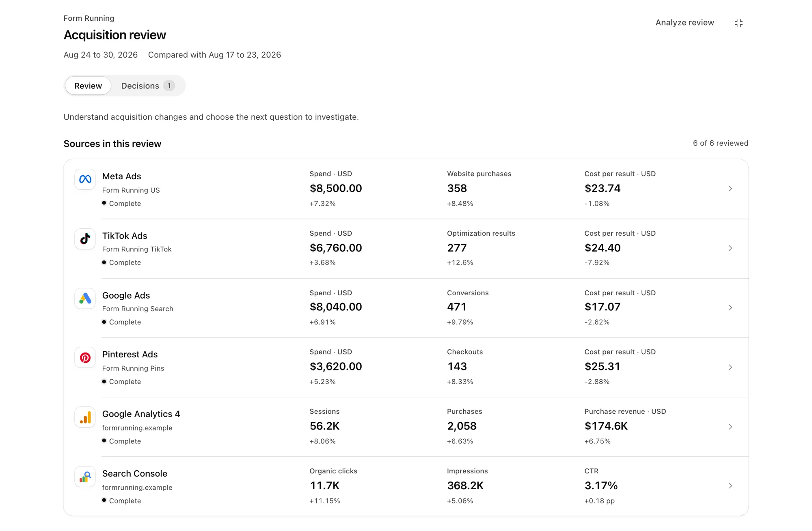Click Search Console CTR change +0.18 pp

coord(599,501)
